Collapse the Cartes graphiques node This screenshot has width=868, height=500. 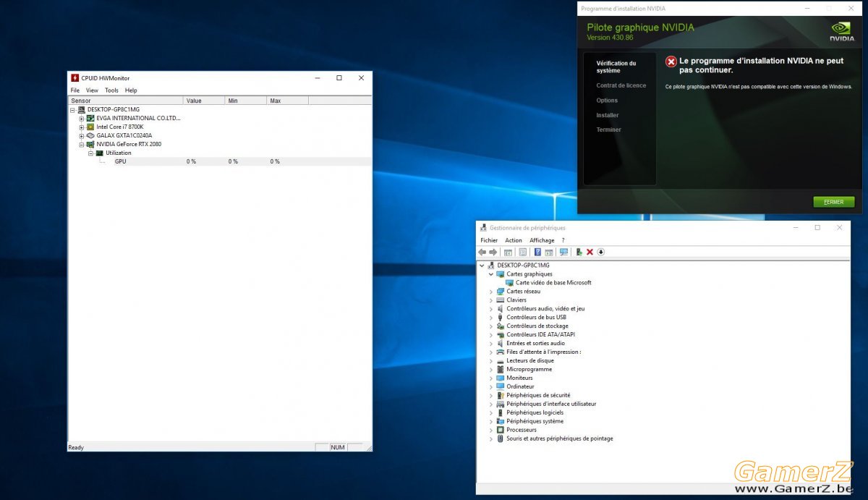[x=491, y=274]
